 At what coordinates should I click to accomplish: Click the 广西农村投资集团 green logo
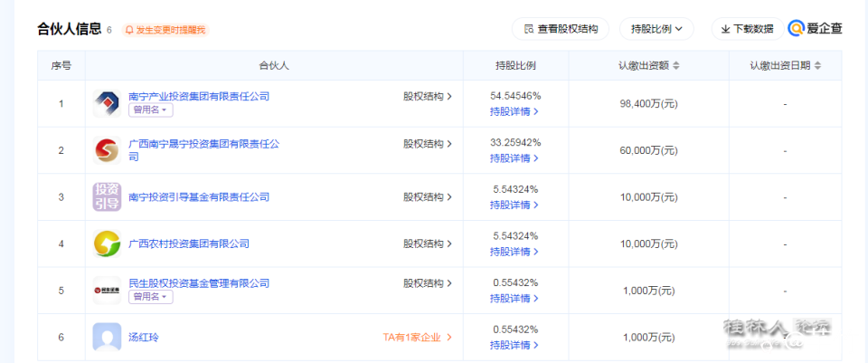pos(107,244)
